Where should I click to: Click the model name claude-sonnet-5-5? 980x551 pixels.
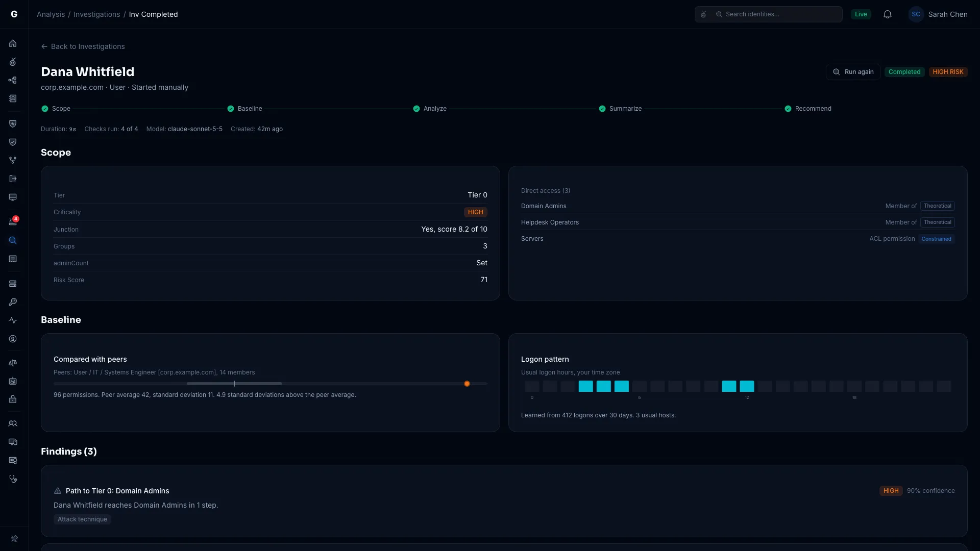click(195, 129)
